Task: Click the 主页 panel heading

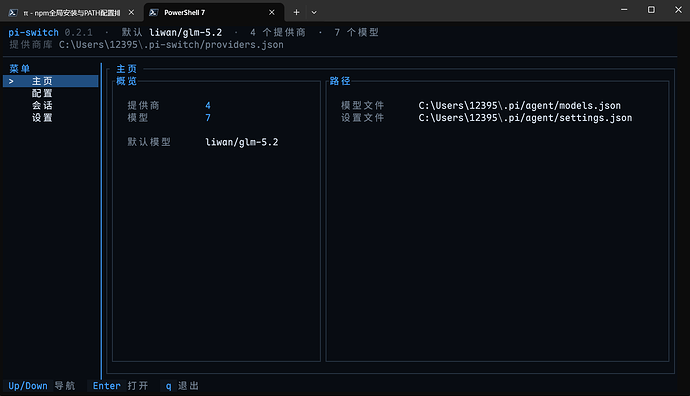Action: (127, 69)
